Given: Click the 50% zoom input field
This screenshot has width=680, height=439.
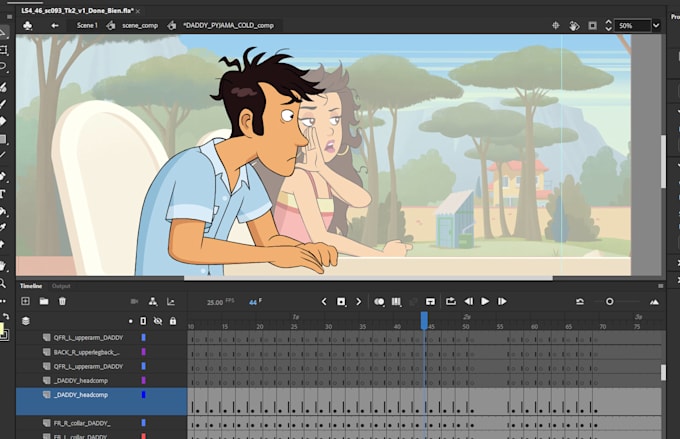Looking at the screenshot, I should (634, 26).
